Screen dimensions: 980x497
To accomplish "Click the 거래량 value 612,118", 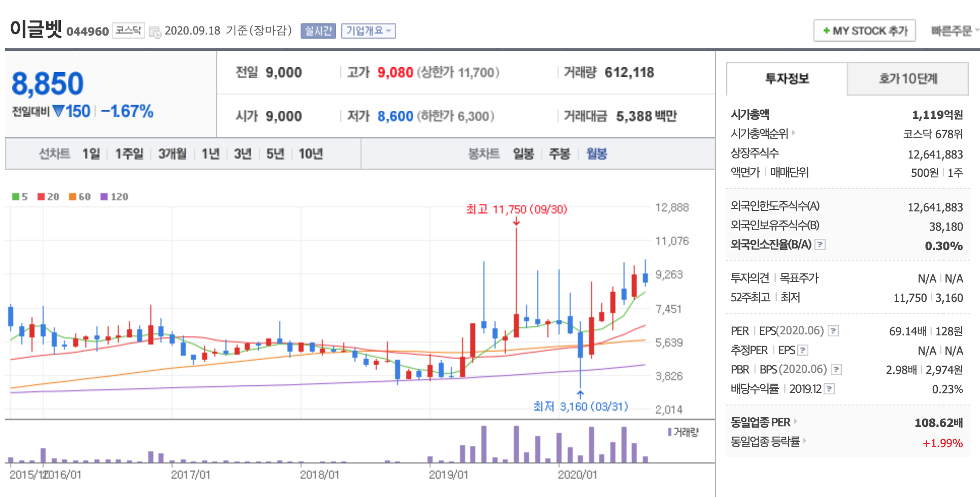I will point(629,72).
